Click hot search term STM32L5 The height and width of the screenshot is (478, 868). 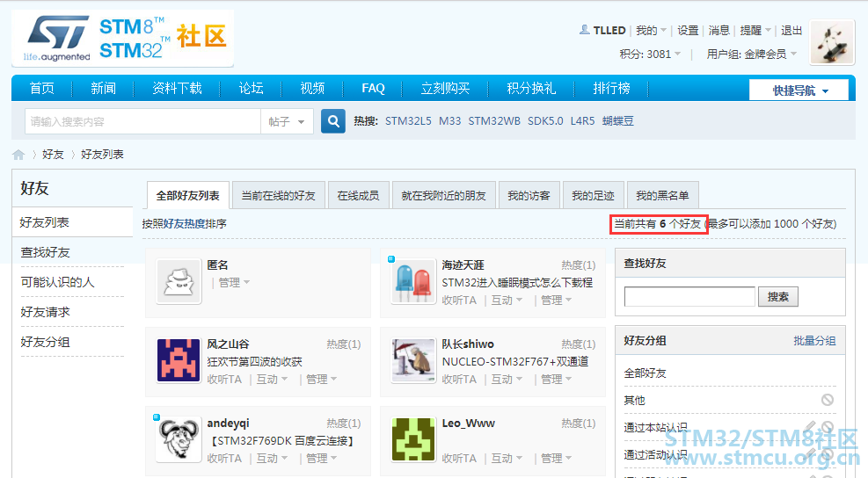pos(408,120)
